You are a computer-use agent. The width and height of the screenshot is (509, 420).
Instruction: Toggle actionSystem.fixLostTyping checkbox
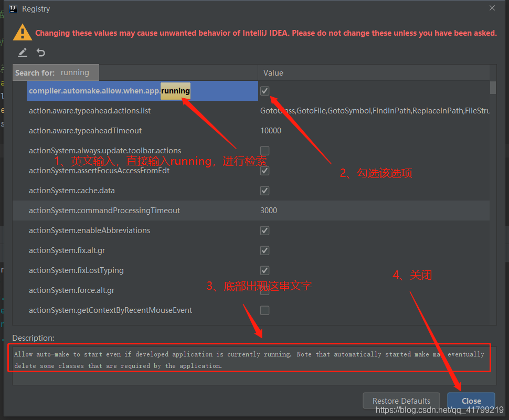264,270
